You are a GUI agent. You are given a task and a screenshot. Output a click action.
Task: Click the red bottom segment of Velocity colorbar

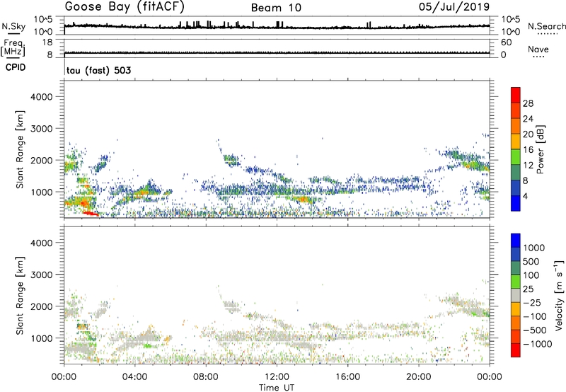coord(516,350)
